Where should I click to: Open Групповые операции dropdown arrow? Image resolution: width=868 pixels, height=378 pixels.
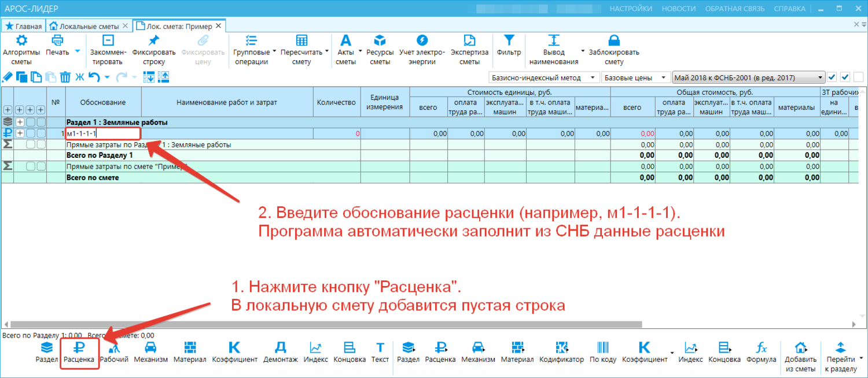pyautogui.click(x=274, y=52)
